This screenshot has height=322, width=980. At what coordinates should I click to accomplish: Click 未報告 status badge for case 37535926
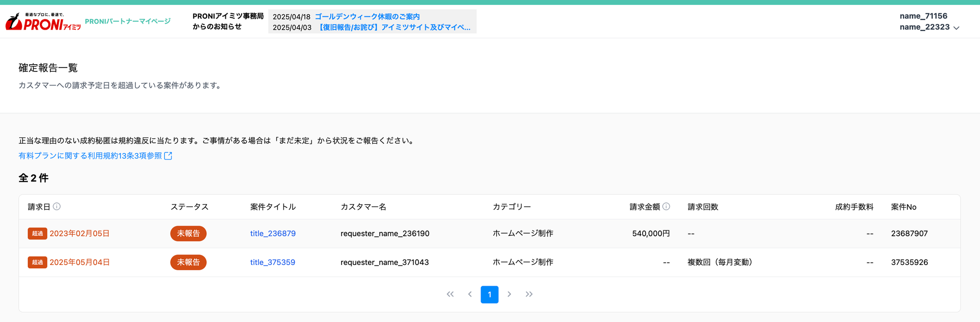pos(188,262)
